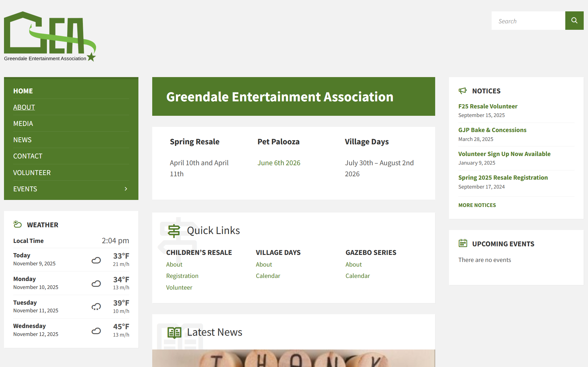Click the signpost icon beside Quick Links
The width and height of the screenshot is (588, 367).
coord(174,230)
